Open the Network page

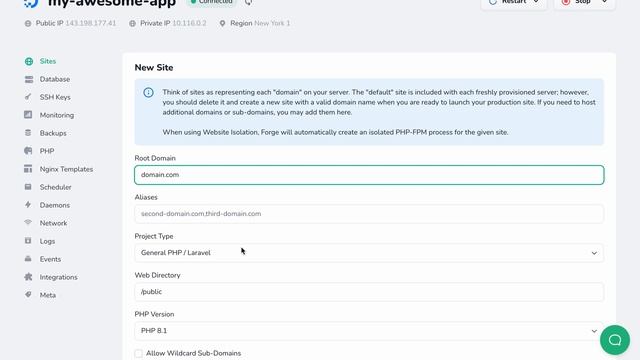pyautogui.click(x=53, y=223)
